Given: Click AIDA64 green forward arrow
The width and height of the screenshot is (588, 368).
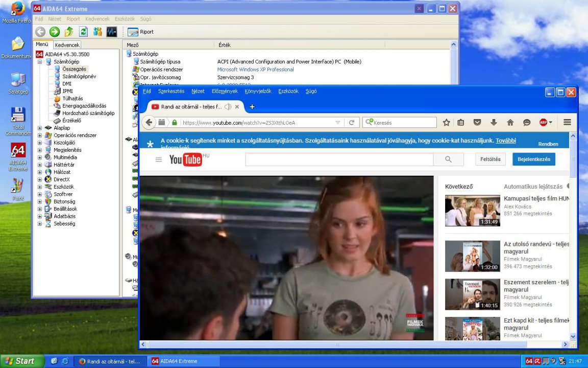Looking at the screenshot, I should [55, 32].
